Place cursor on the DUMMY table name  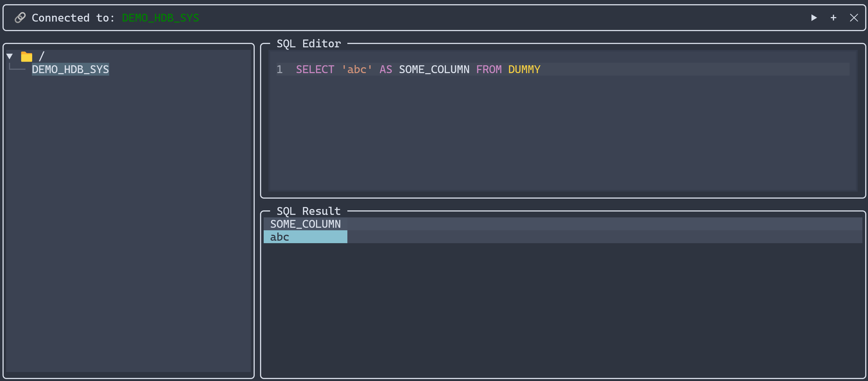(x=524, y=69)
